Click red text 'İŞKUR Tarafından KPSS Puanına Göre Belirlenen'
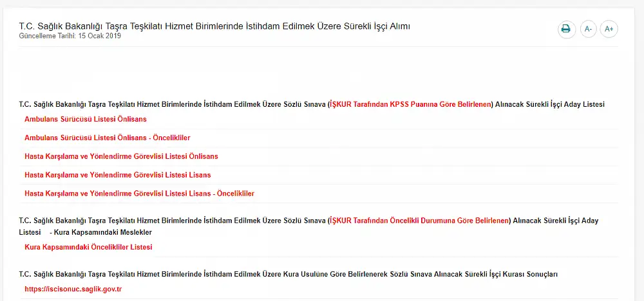Screen dimensions: 644x301 (410, 104)
